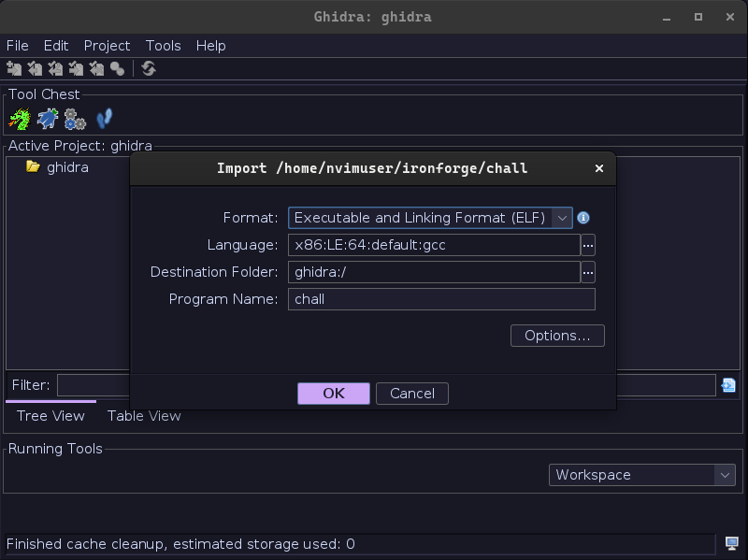The width and height of the screenshot is (748, 560).
Task: Close the Import dialog
Action: 599,168
